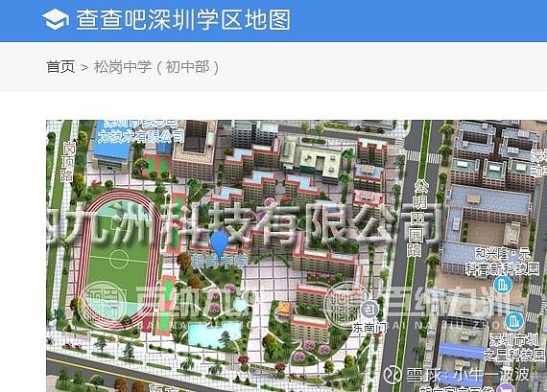Viewport: 547px width, 392px height.
Task: Click the 雪球·小牛一波波 restaurant icon
Action: [x=392, y=375]
